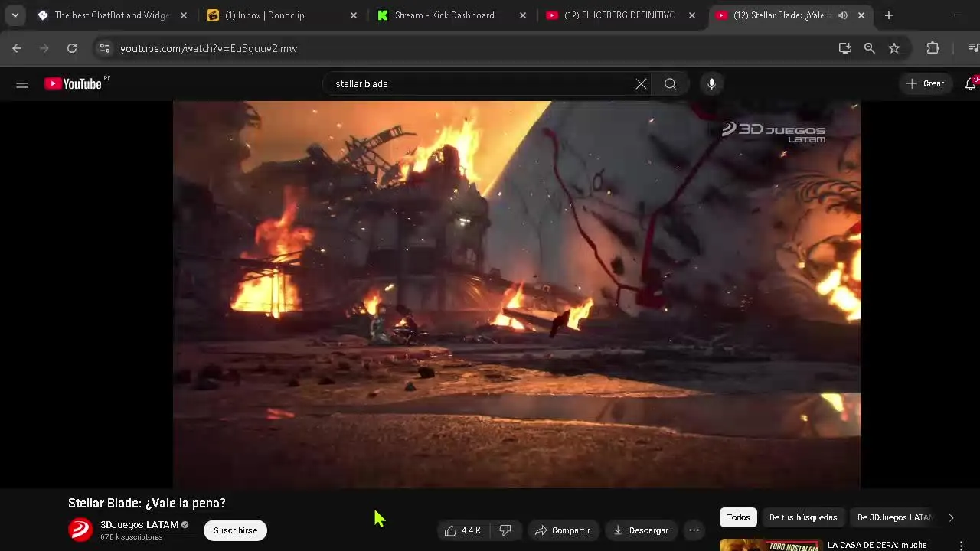Close the EL ICEBERG DEFINITIVO tab
This screenshot has height=551, width=980.
[692, 15]
